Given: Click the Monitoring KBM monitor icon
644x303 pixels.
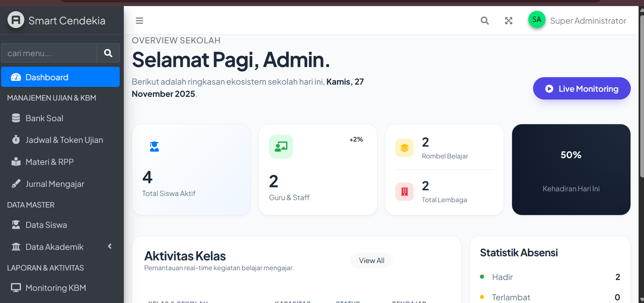Looking at the screenshot, I should click(x=16, y=288).
